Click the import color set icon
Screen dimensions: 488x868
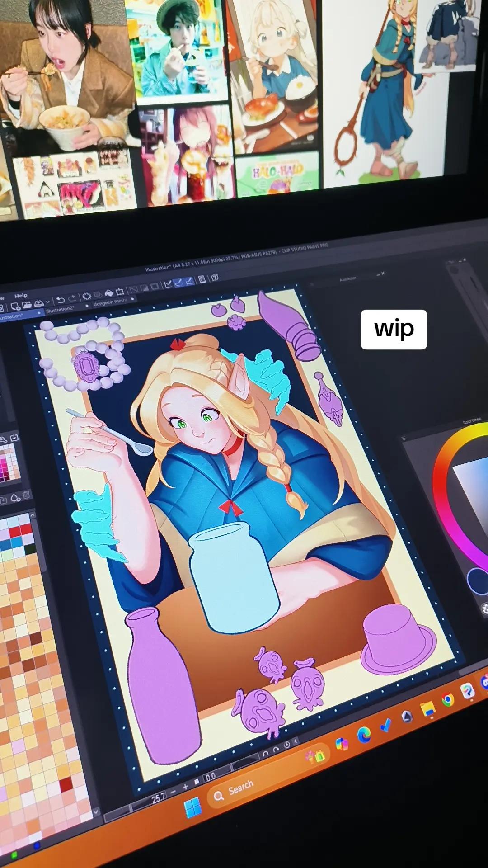coord(14,438)
